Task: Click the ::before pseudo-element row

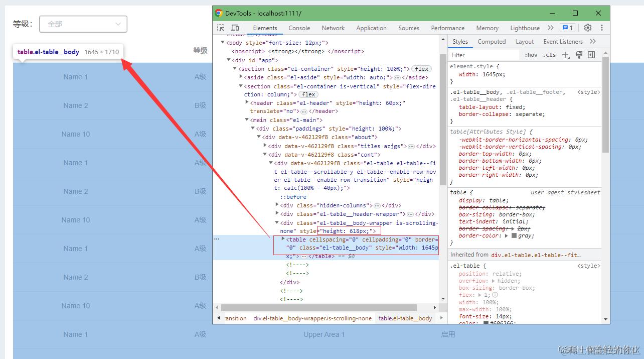Action: 293,197
